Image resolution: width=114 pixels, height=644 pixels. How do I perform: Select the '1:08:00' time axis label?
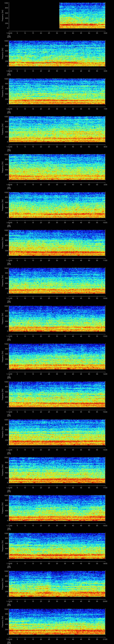9,185
